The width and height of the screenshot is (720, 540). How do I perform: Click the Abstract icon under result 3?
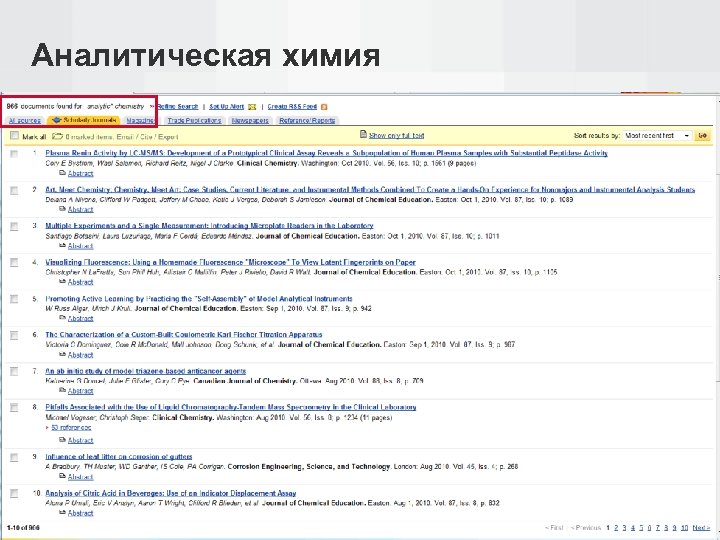click(x=62, y=246)
